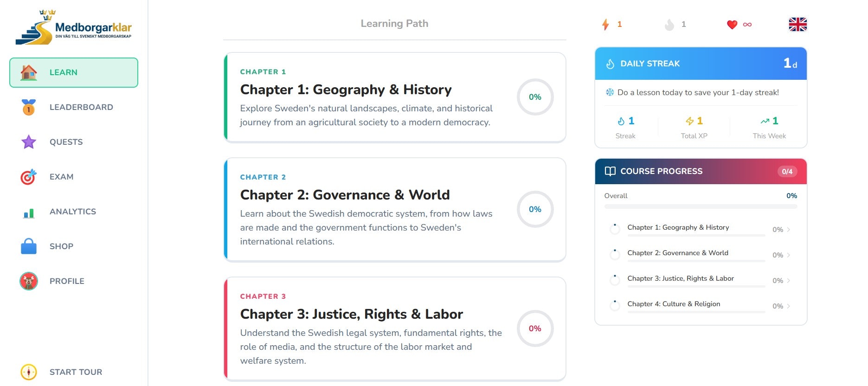Open the Shop bag icon
Image resolution: width=868 pixels, height=386 pixels.
tap(29, 246)
